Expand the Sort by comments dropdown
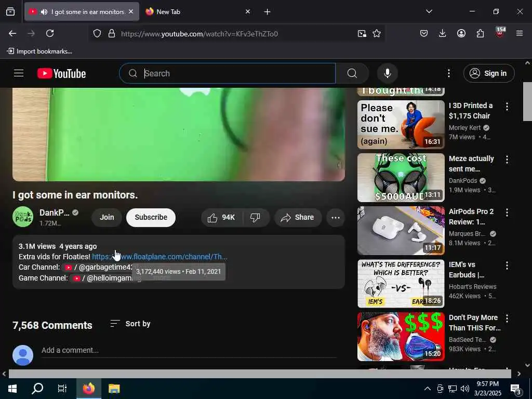The image size is (532, 399). (130, 324)
